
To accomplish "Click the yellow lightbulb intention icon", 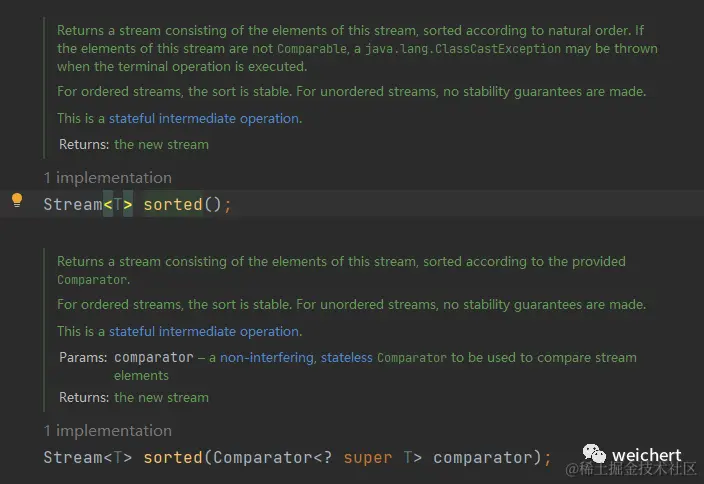I will click(x=17, y=200).
